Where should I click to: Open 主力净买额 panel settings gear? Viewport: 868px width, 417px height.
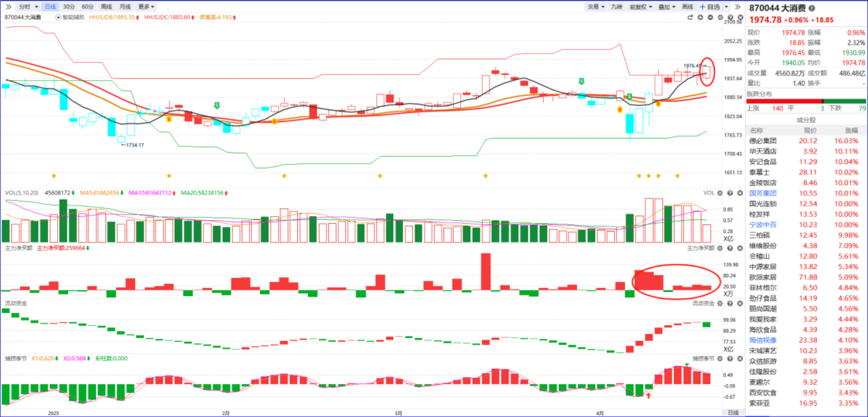pos(720,248)
